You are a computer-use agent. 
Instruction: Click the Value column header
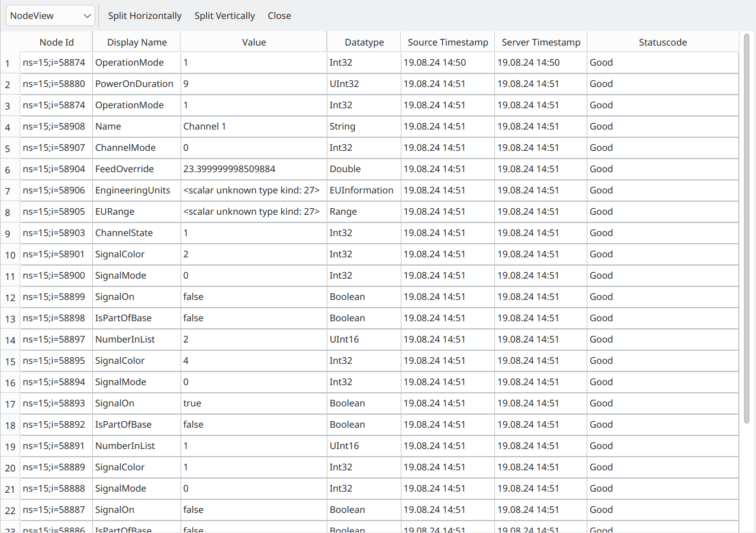pyautogui.click(x=254, y=42)
